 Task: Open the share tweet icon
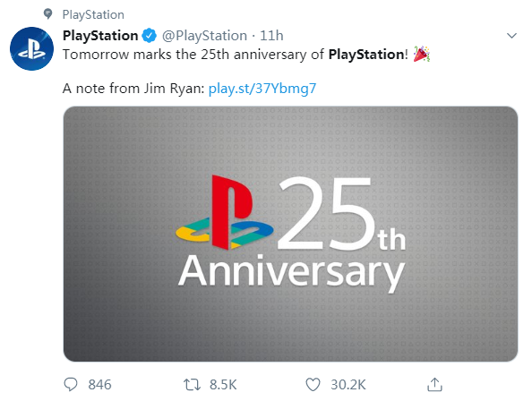tap(434, 385)
